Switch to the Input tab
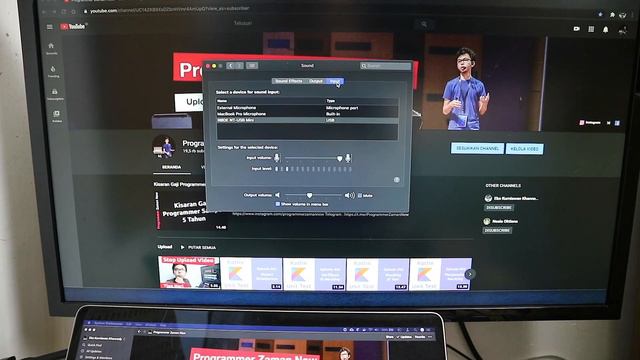Image resolution: width=640 pixels, height=360 pixels. [x=335, y=81]
